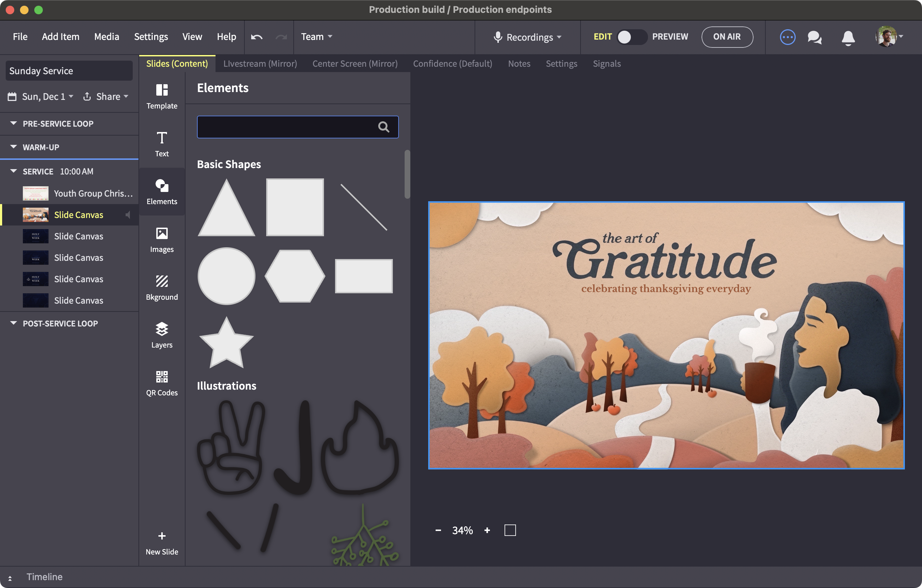This screenshot has height=588, width=922.
Task: Click the undo arrow icon
Action: tap(257, 37)
